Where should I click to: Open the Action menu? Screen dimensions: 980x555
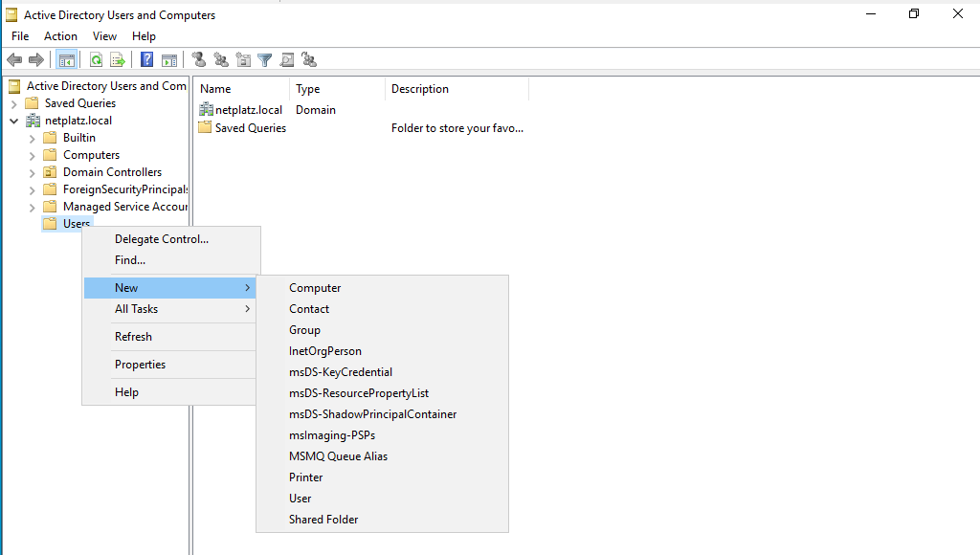[60, 36]
